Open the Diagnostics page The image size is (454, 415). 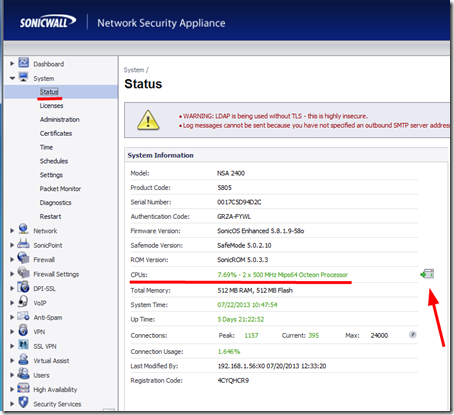point(55,203)
